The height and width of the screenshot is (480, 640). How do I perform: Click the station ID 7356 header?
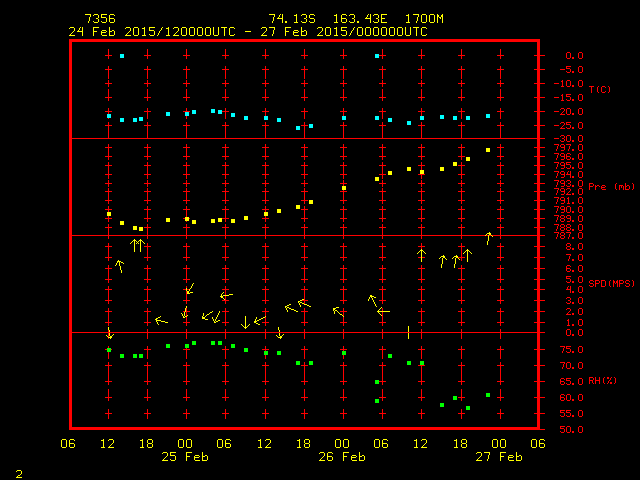pos(100,19)
